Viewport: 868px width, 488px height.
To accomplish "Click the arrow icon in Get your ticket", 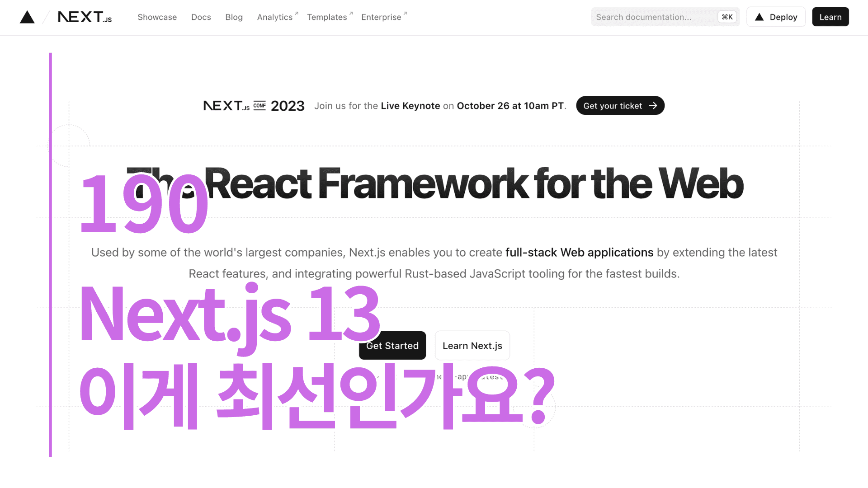I will pyautogui.click(x=652, y=105).
